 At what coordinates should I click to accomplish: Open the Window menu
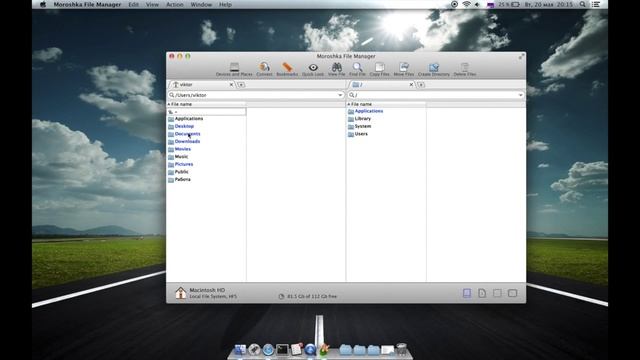point(201,4)
